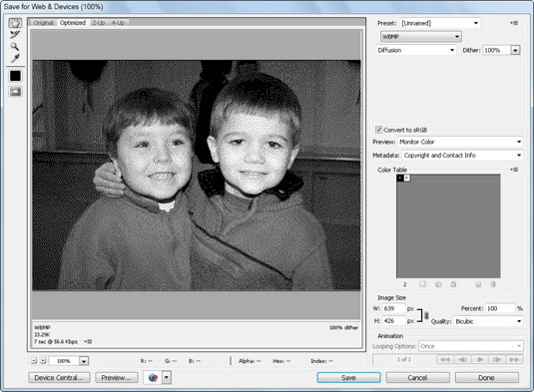Open the Color Table flyout menu
Screen dimensions: 534x392
click(514, 170)
